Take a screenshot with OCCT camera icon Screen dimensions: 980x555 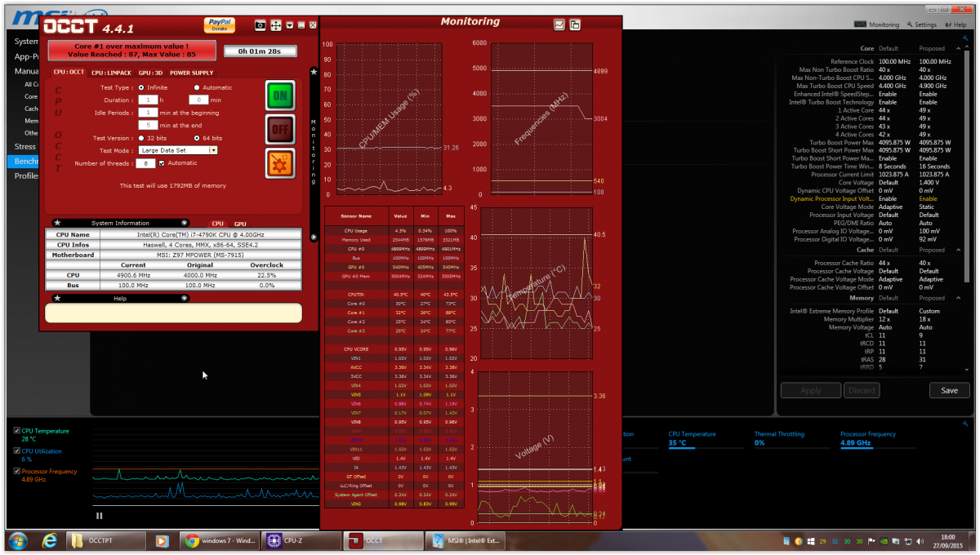(x=260, y=25)
